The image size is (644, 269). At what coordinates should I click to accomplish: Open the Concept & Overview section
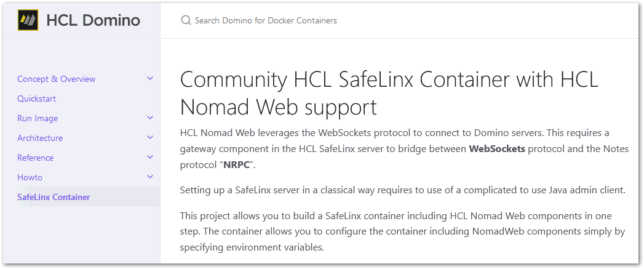point(57,79)
